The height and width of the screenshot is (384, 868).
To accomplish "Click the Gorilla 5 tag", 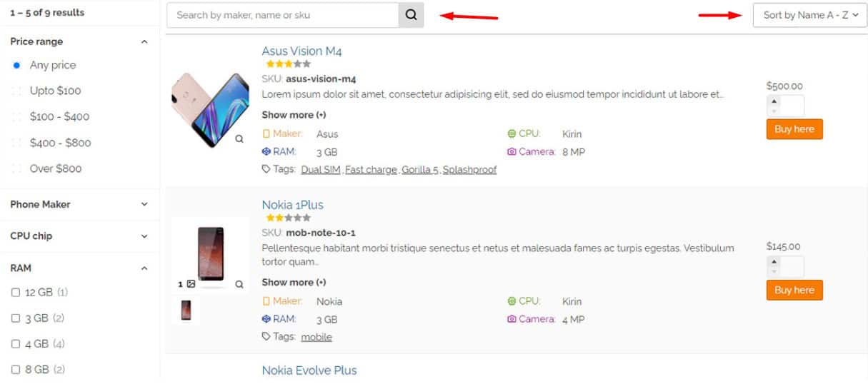I will click(419, 170).
